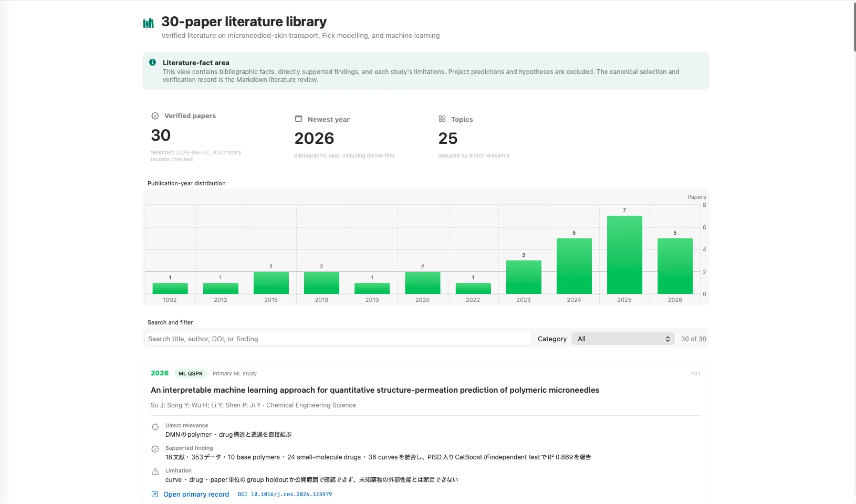Click the library books icon beside the page title

coord(149,23)
